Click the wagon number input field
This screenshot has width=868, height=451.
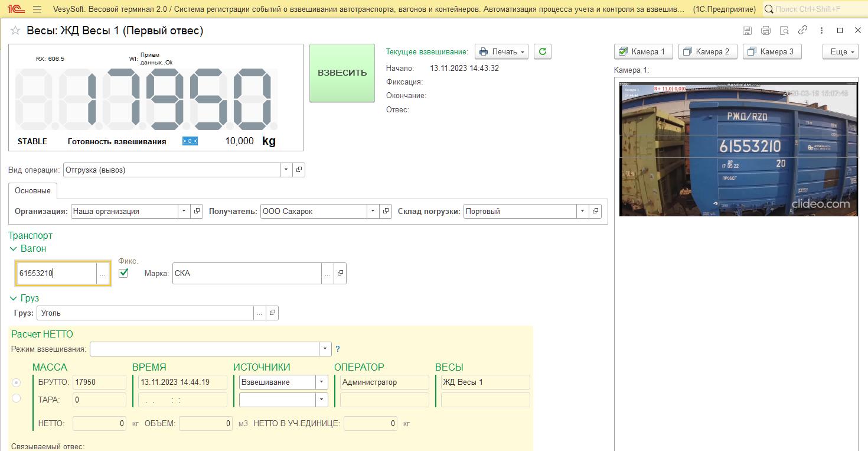click(x=57, y=273)
